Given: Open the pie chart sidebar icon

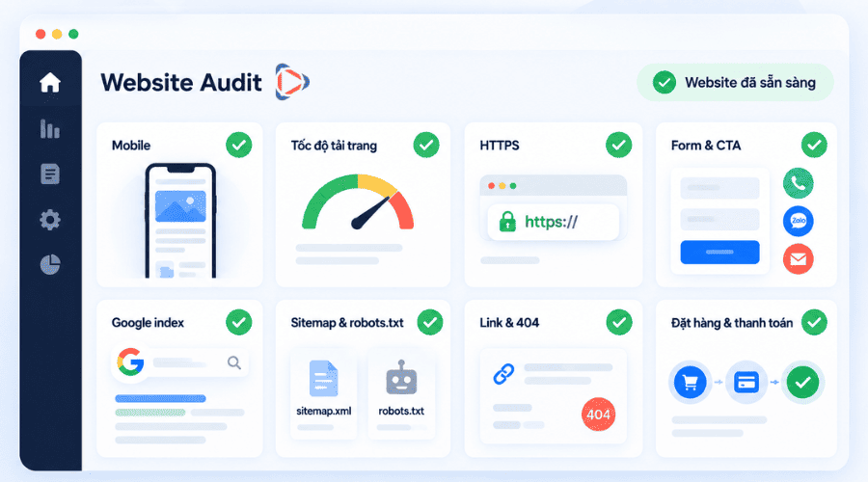Looking at the screenshot, I should coord(50,264).
